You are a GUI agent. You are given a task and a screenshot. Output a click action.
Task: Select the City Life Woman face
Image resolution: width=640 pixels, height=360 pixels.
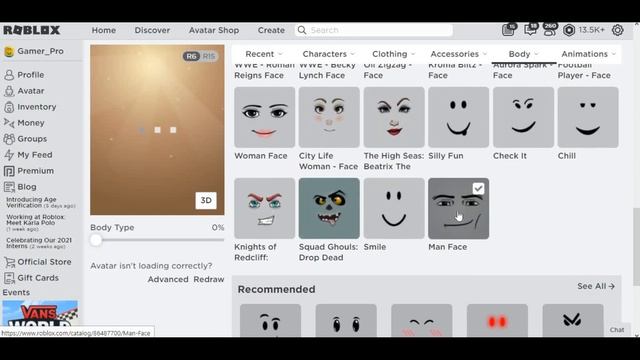point(329,117)
